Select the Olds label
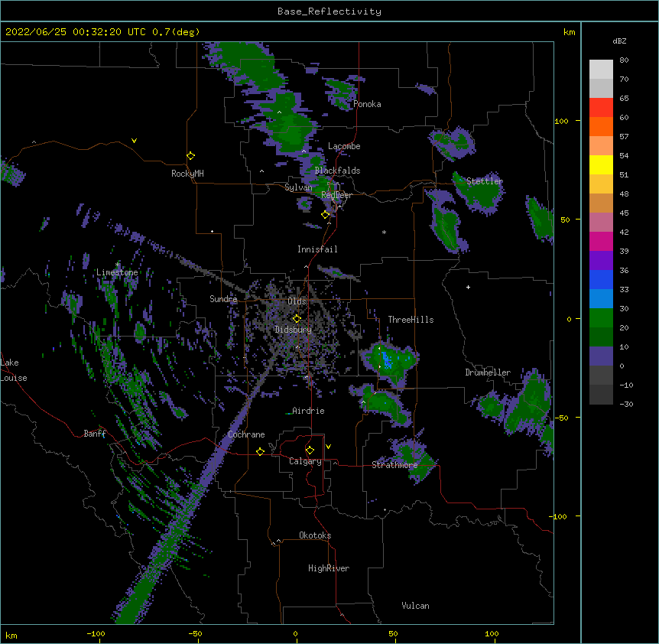The height and width of the screenshot is (644, 659). pyautogui.click(x=297, y=301)
